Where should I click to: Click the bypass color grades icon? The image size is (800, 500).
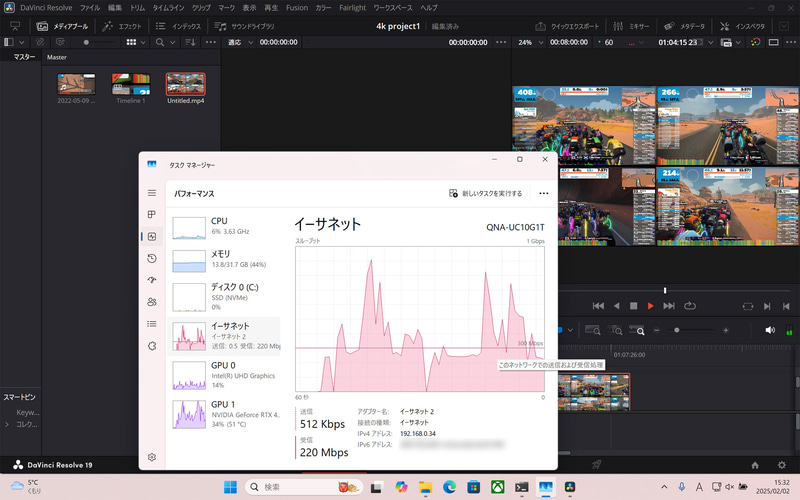756,42
